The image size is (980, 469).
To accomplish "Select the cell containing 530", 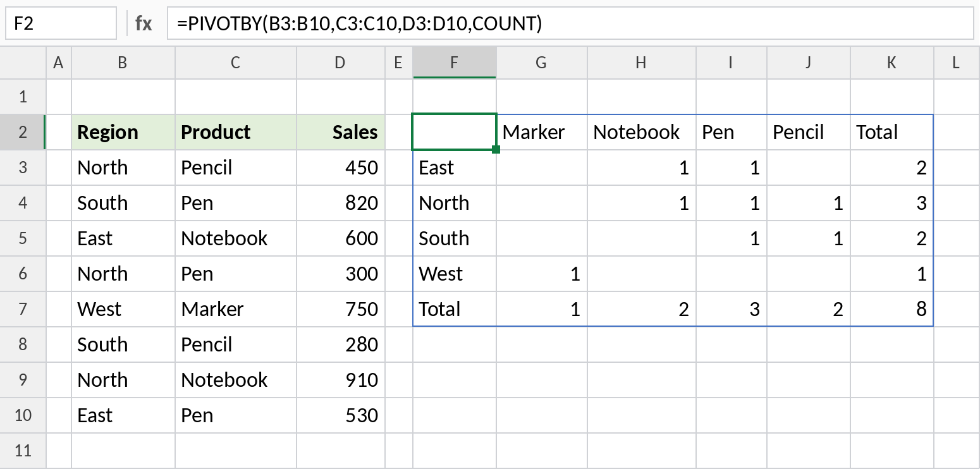I will [x=341, y=415].
